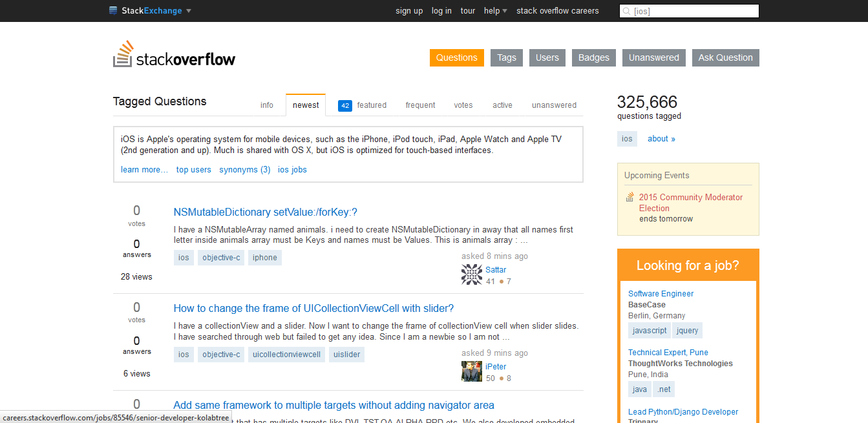Open Add same framework to multiple targets question
Screen dimensions: 868x423
(333, 405)
